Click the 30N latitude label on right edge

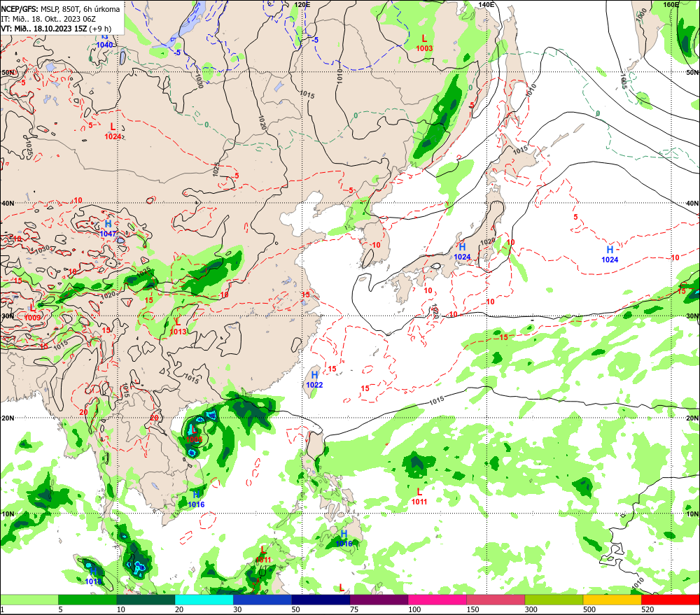pos(692,316)
